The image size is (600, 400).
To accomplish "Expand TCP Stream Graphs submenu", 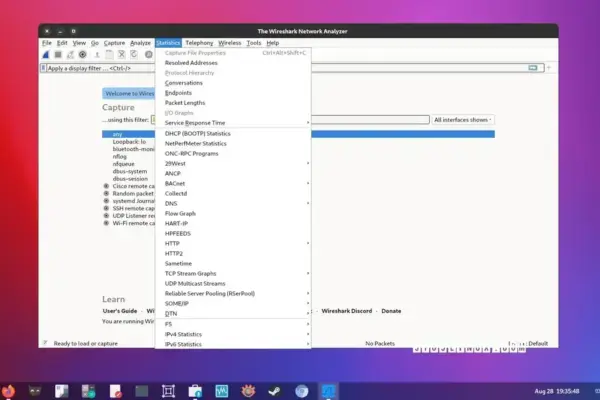I will 233,273.
